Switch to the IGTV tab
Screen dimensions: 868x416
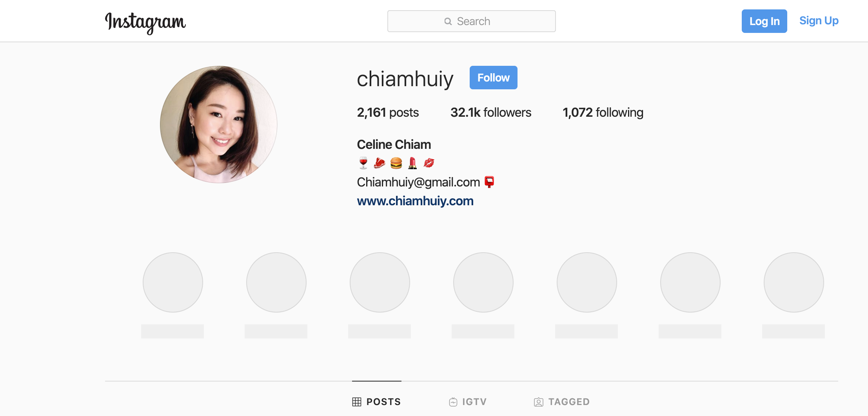(x=468, y=402)
